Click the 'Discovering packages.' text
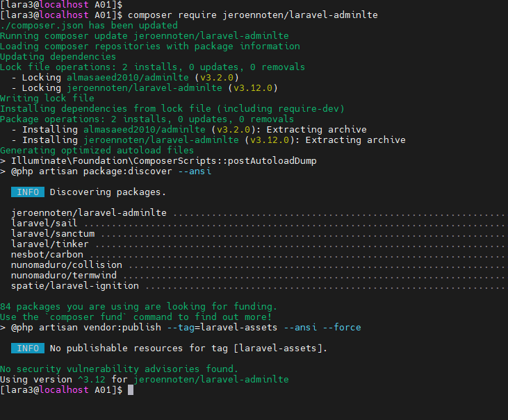This screenshot has width=508, height=420. 108,192
